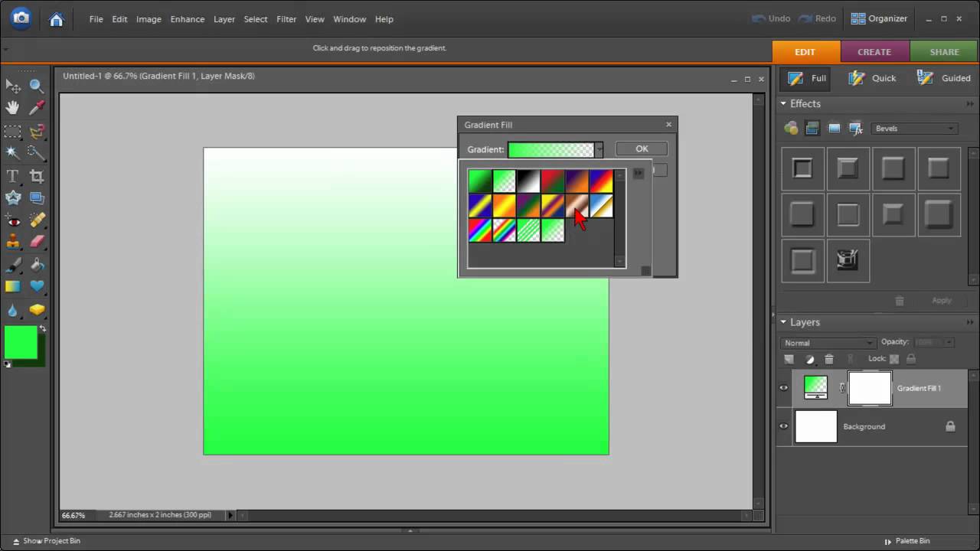Select the Magnetic Lasso tool

37,131
